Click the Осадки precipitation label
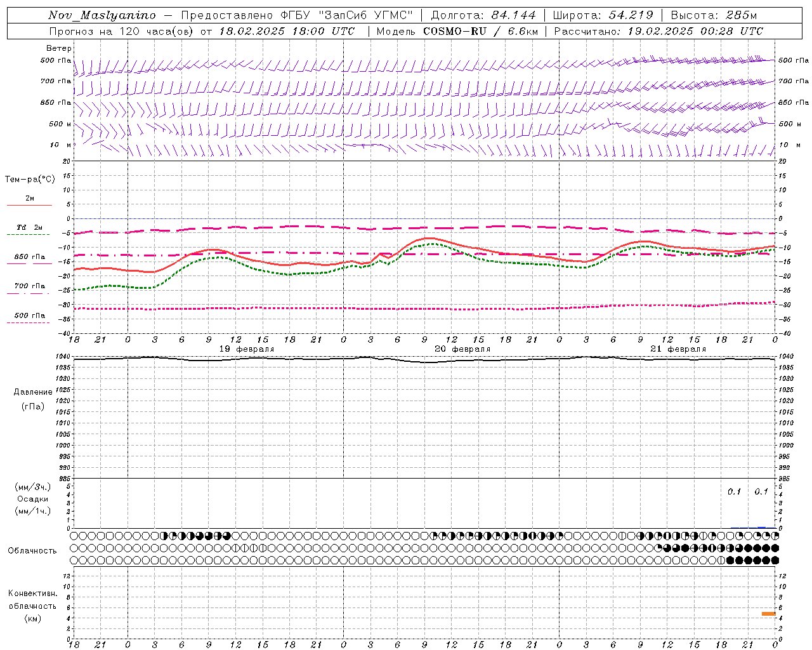 tap(33, 499)
